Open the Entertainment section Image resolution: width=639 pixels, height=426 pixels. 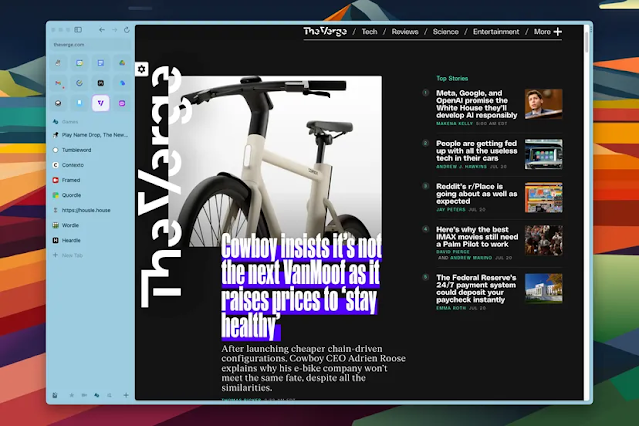496,32
